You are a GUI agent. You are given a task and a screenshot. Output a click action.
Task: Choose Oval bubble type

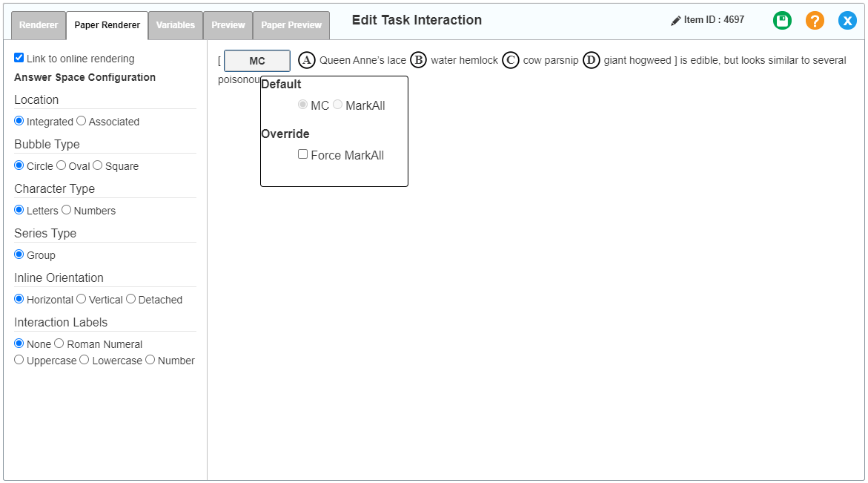click(x=61, y=165)
